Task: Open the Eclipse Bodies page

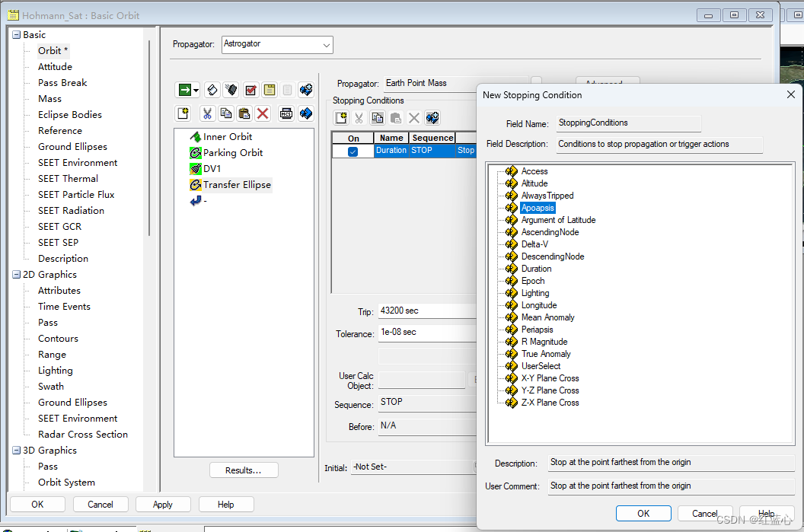Action: [70, 115]
